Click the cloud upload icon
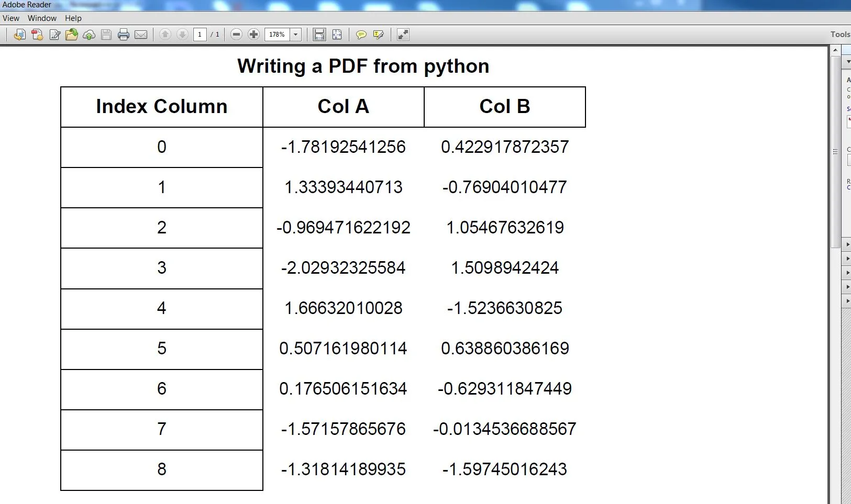 (89, 35)
